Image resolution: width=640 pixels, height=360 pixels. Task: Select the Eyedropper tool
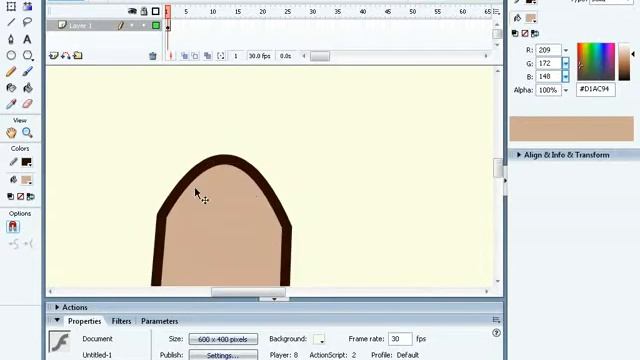(11, 104)
